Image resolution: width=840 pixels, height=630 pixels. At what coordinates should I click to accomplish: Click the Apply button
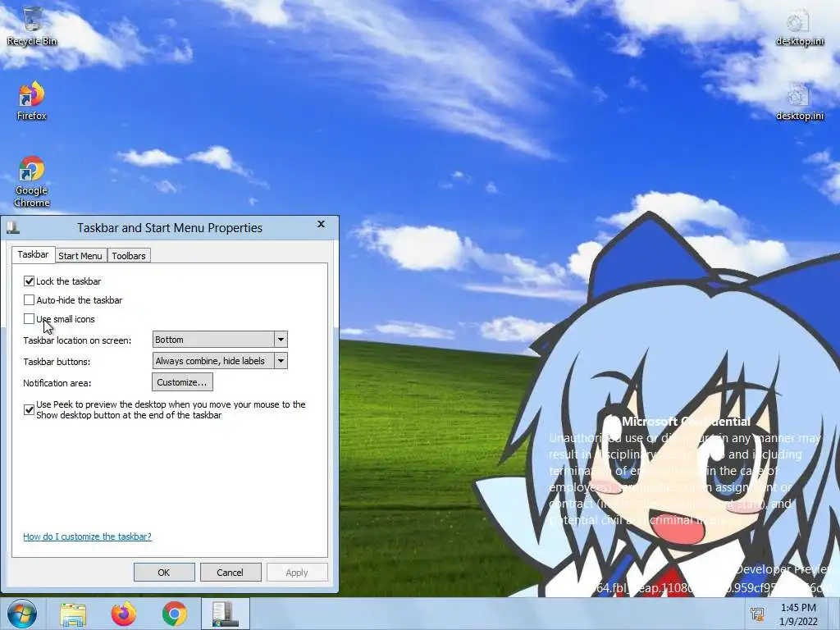pos(297,572)
